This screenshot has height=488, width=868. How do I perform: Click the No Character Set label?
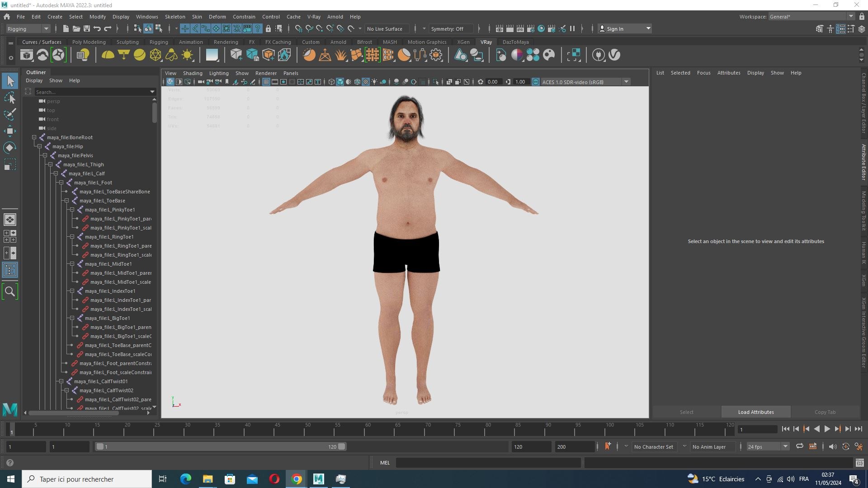653,447
